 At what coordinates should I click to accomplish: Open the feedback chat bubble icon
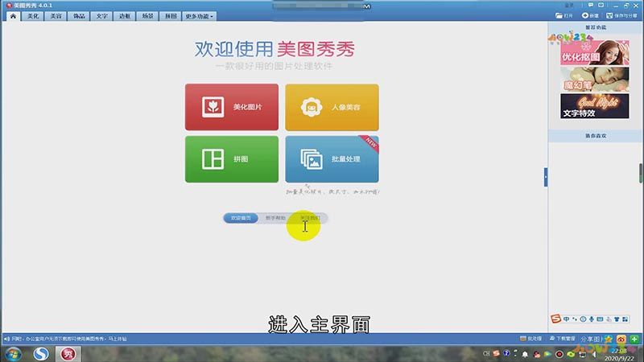coord(591,5)
